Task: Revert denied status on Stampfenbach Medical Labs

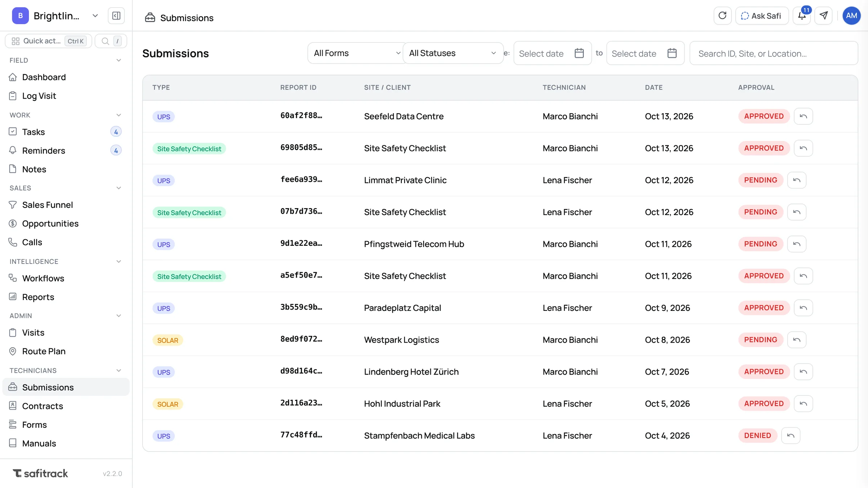Action: click(791, 436)
